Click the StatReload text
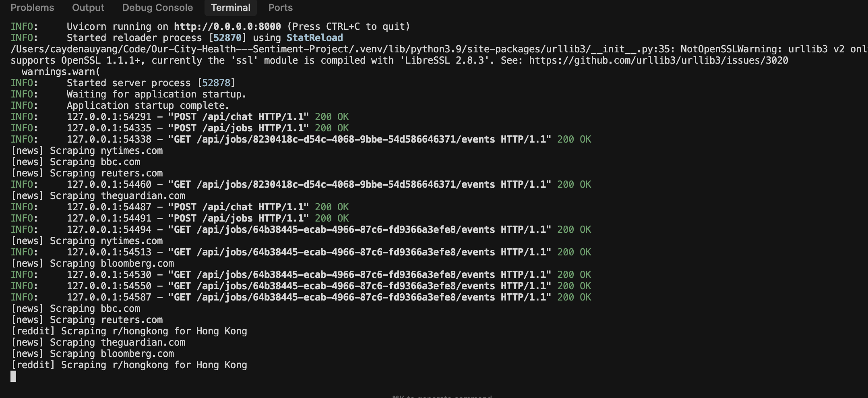 [x=315, y=37]
